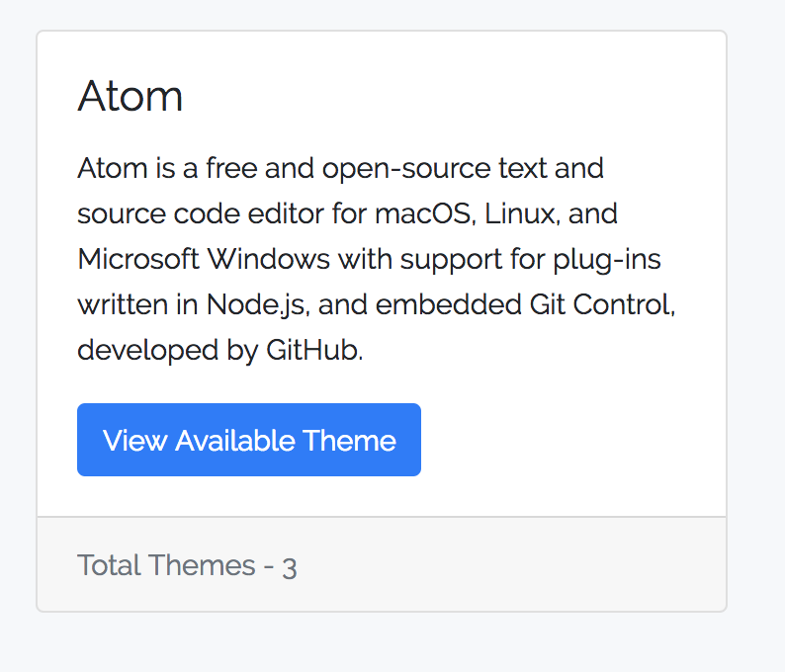Click the number 3 in the card footer
This screenshot has width=785, height=672.
pyautogui.click(x=290, y=566)
